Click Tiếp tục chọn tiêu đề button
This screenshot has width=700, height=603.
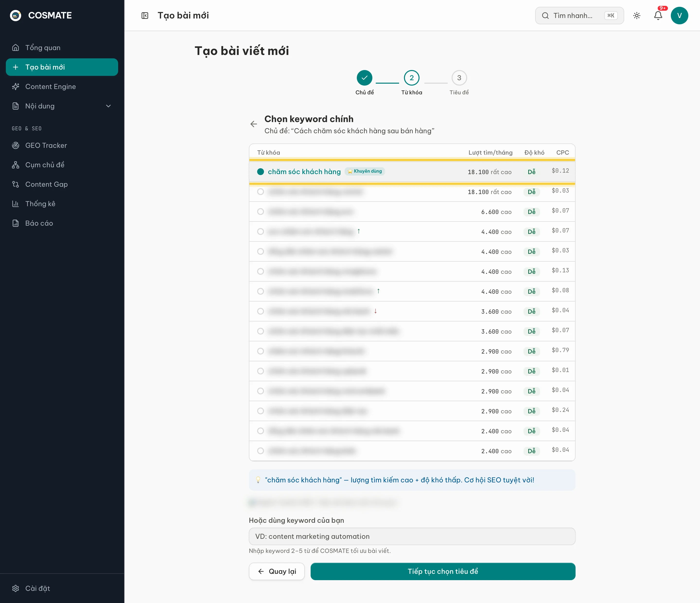443,571
